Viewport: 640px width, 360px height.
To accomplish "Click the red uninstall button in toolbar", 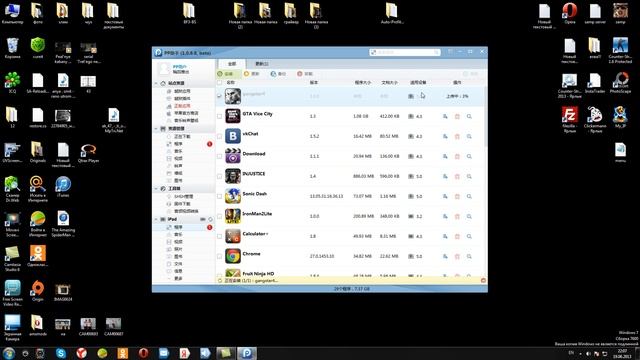I will coord(305,74).
